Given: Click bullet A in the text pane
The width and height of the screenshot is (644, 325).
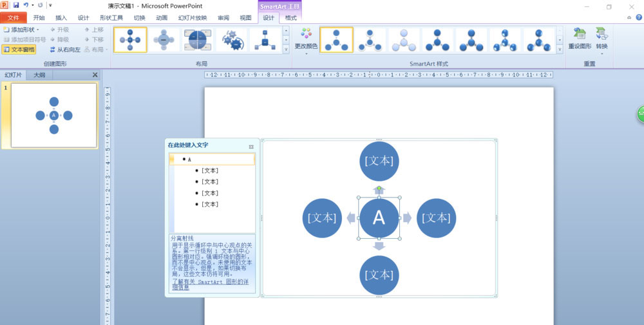Looking at the screenshot, I should pyautogui.click(x=212, y=159).
